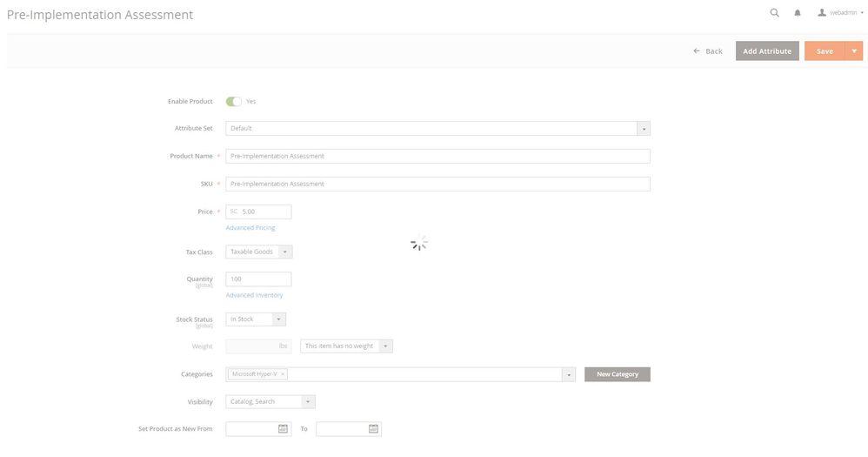
Task: Click the webadmin user avatar icon
Action: point(822,13)
